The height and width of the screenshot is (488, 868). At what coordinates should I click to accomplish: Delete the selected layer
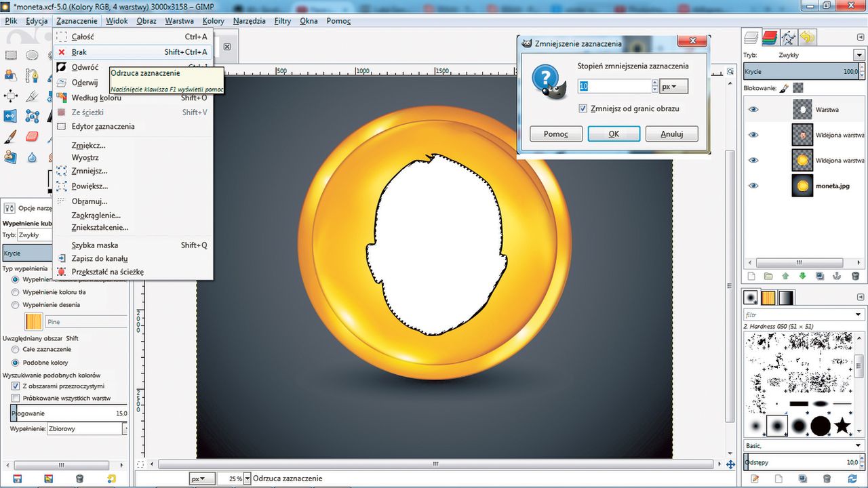click(854, 276)
